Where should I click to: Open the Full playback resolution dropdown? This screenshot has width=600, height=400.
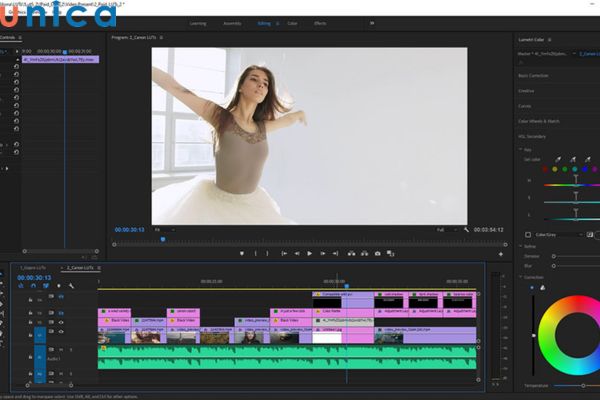tap(447, 230)
